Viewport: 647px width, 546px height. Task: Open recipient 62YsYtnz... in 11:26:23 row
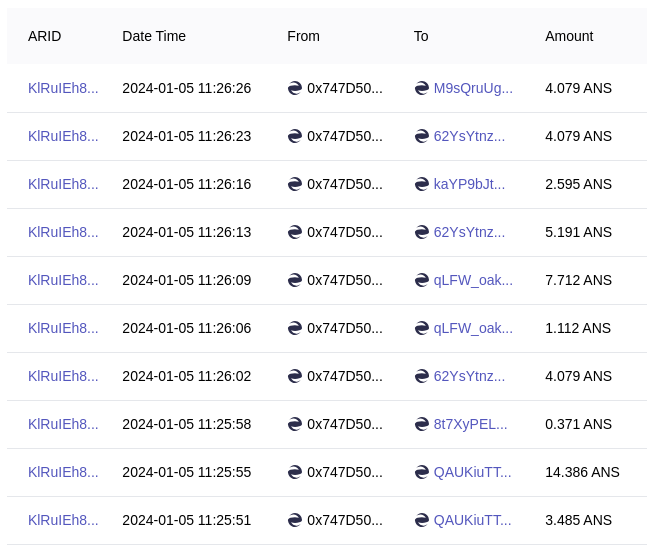tap(469, 136)
